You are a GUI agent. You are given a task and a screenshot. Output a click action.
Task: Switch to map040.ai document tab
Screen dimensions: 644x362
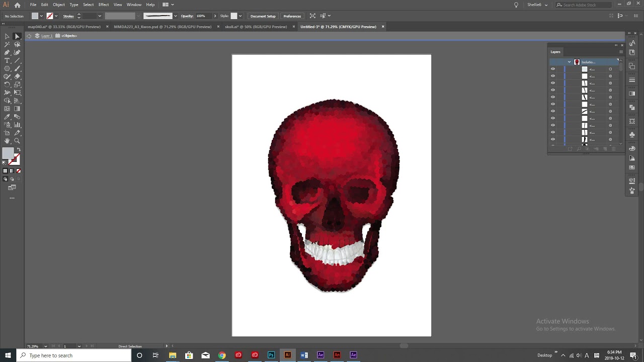(64, 27)
